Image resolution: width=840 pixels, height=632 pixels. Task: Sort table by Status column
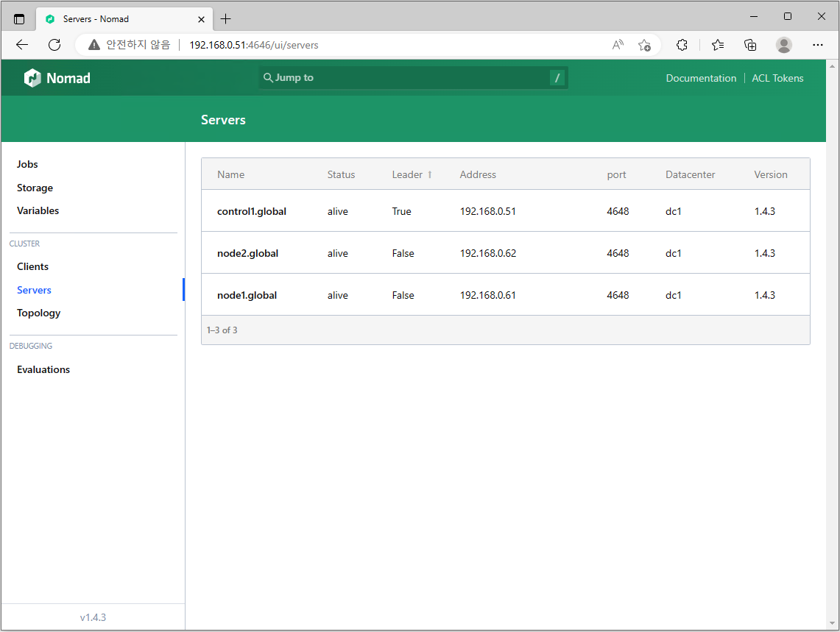click(x=342, y=174)
